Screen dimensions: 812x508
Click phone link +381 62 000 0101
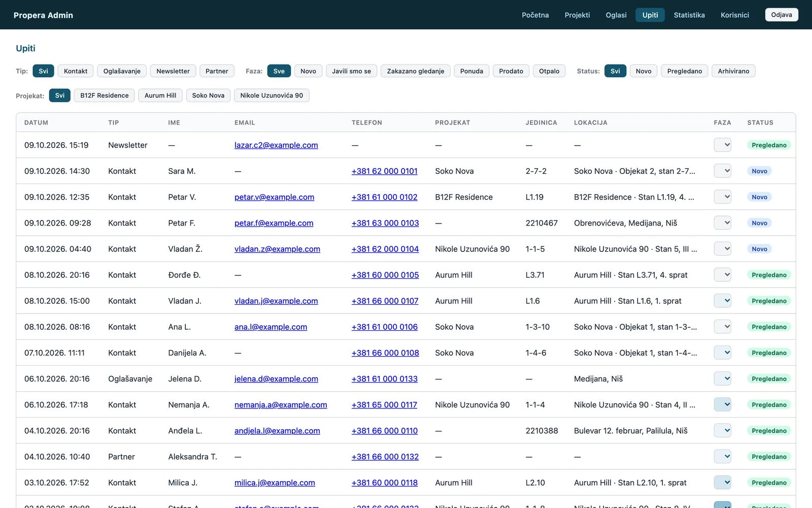click(385, 171)
